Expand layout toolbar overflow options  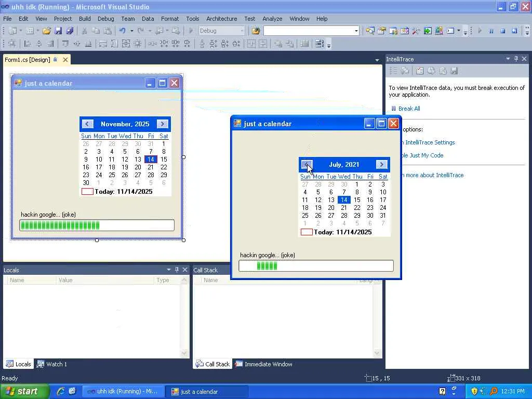[328, 45]
